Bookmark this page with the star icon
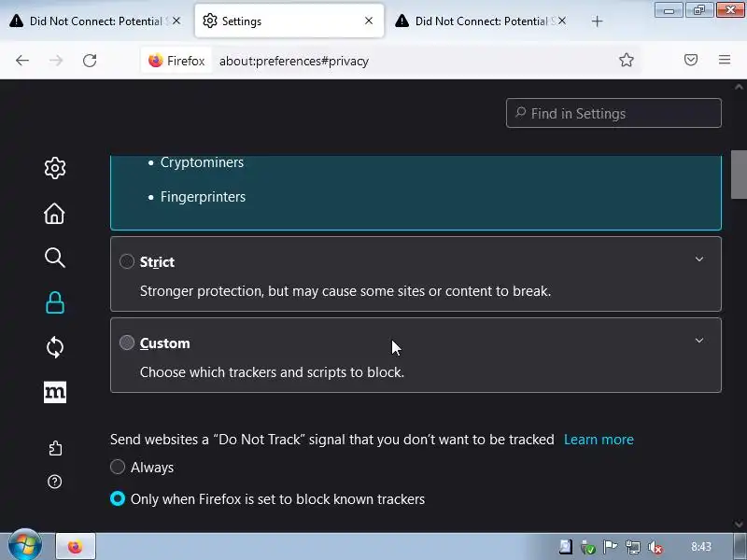The width and height of the screenshot is (747, 560). [627, 61]
